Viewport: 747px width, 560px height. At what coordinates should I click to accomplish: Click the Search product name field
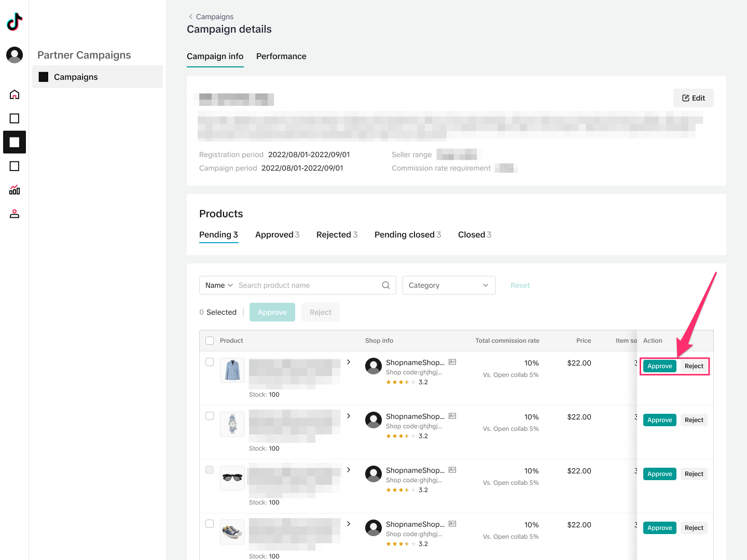coord(306,285)
